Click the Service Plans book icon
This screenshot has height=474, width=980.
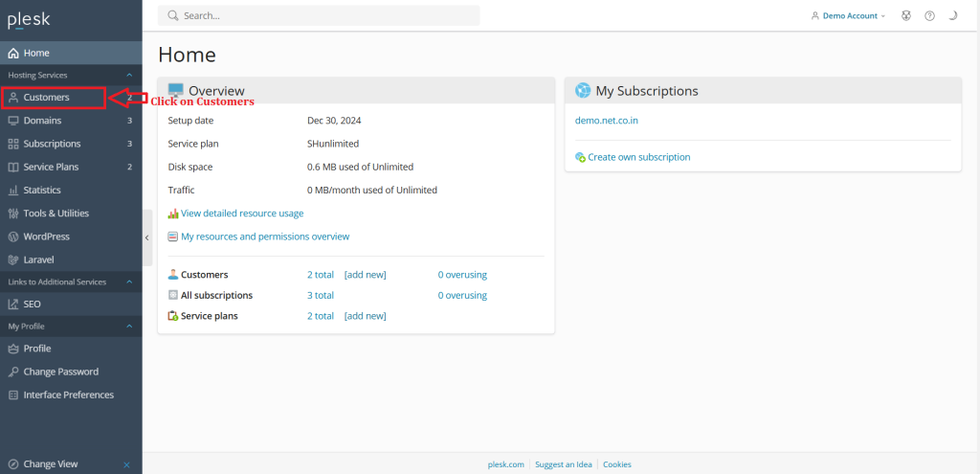[13, 167]
